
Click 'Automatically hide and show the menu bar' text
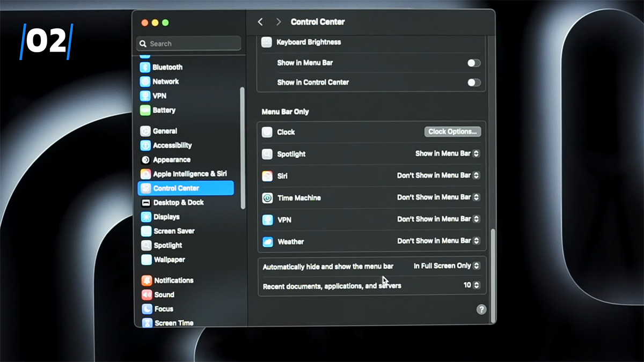[x=328, y=267]
